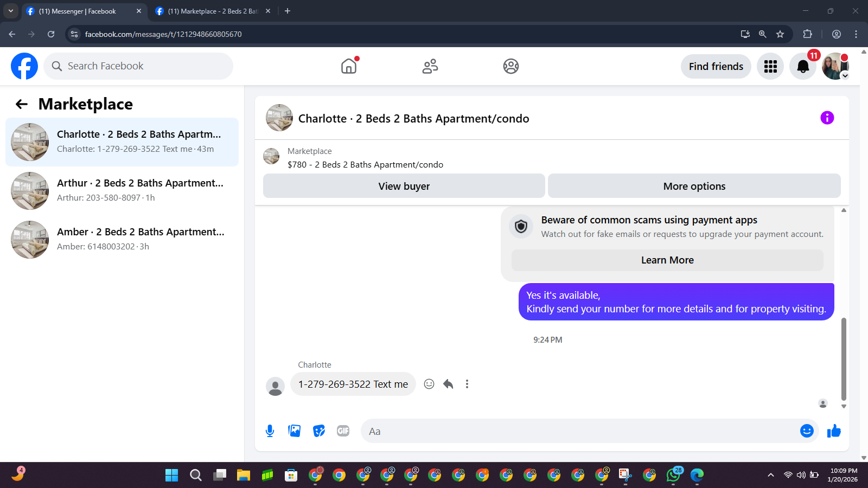Open Amber conversation in list
This screenshot has height=488, width=868.
[x=122, y=240]
